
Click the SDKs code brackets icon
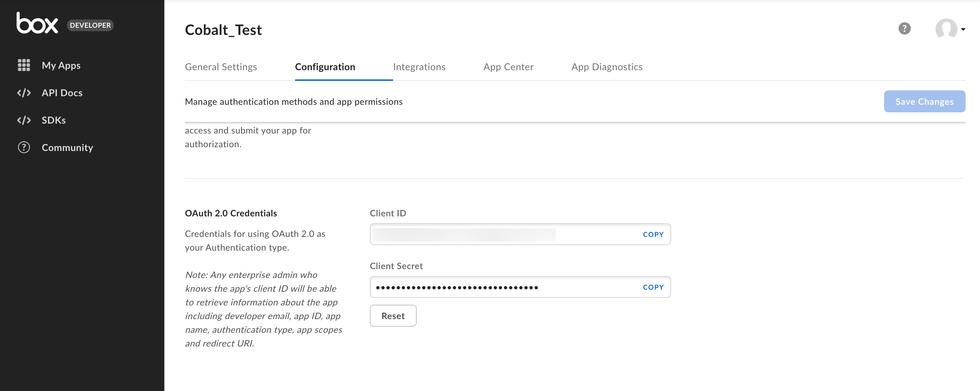coord(24,120)
